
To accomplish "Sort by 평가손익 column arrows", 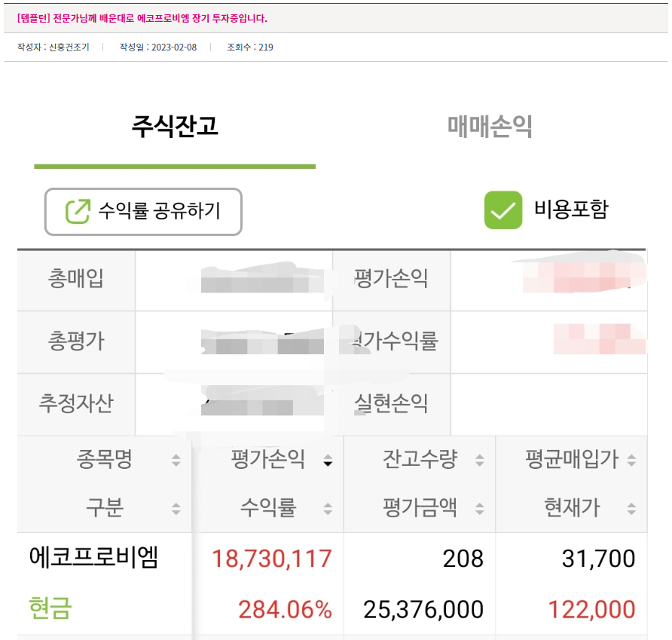I will pos(328,461).
